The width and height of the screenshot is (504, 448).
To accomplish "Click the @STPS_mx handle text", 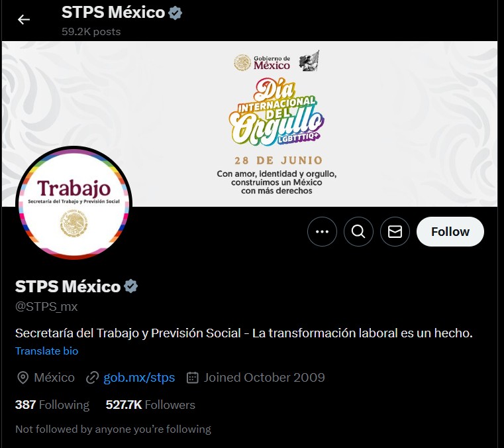I will coord(46,306).
